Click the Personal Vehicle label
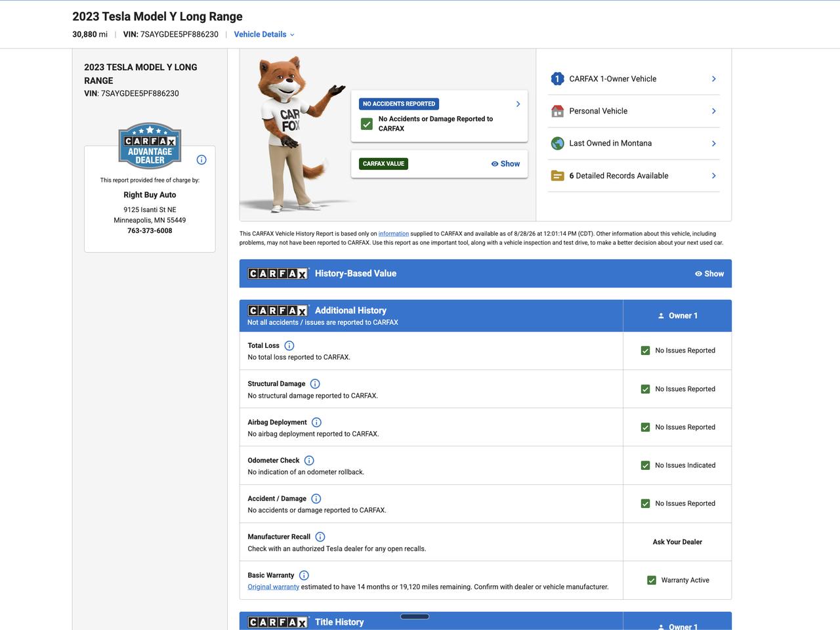 click(598, 111)
